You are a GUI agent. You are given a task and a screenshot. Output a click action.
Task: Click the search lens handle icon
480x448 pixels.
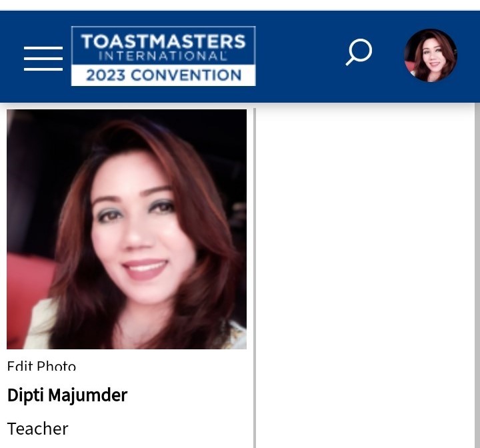click(x=349, y=61)
